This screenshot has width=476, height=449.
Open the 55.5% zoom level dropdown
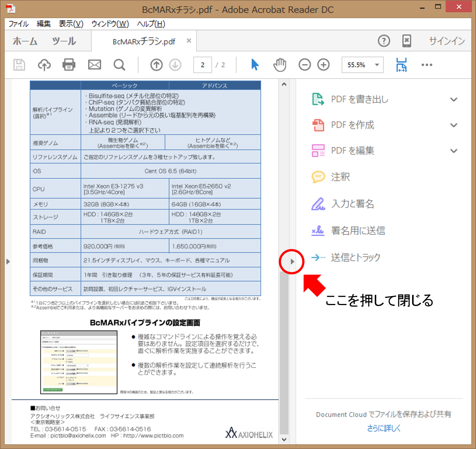pyautogui.click(x=362, y=65)
